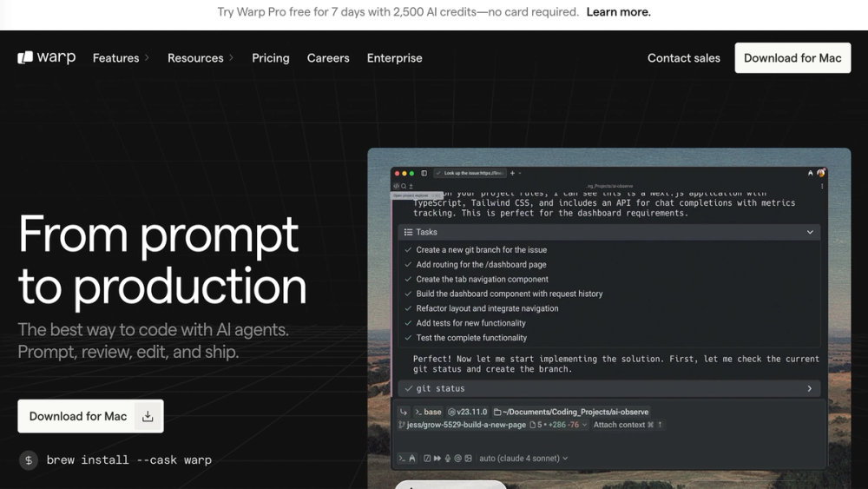Click the @ mention icon in input bar
868x489 pixels.
(x=457, y=459)
